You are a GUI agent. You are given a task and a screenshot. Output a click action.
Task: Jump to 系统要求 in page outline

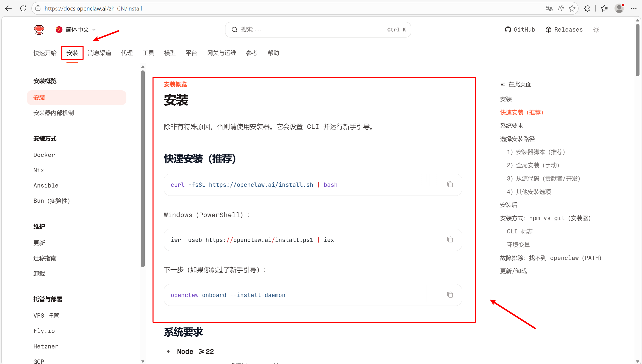(512, 126)
